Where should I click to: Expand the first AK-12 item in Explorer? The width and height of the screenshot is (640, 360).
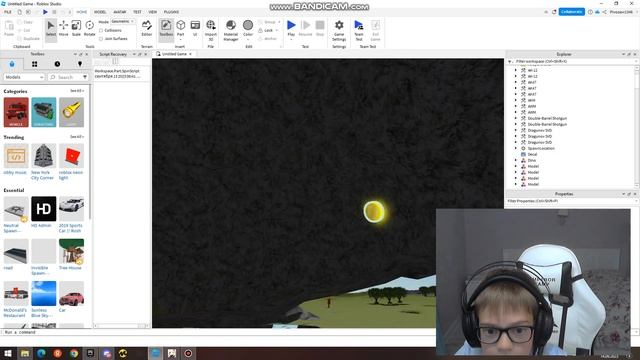point(516,70)
